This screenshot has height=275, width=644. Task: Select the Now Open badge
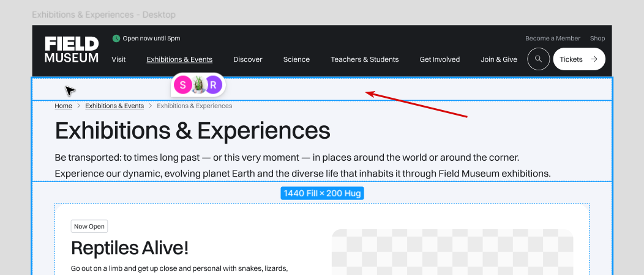[89, 227]
